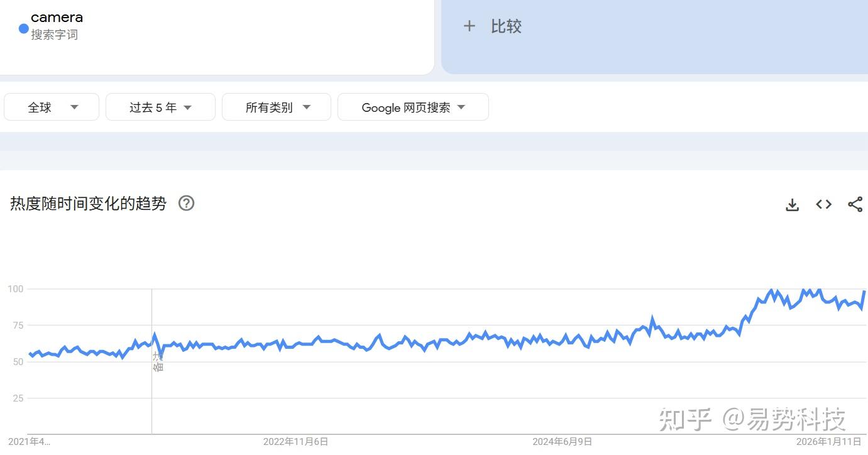Viewport: 868px width, 455px height.
Task: Open the 过去 5 年 time range dropdown
Action: click(160, 107)
